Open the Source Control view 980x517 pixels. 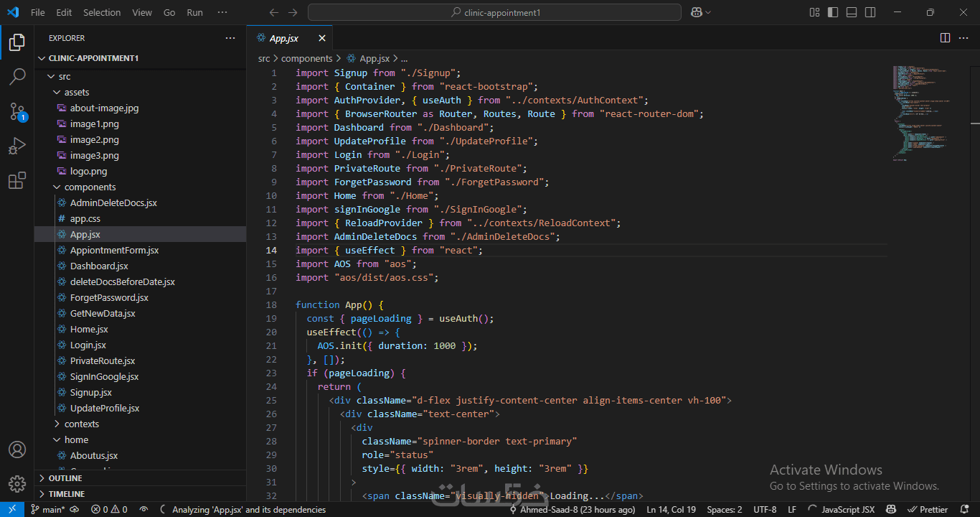(x=17, y=111)
